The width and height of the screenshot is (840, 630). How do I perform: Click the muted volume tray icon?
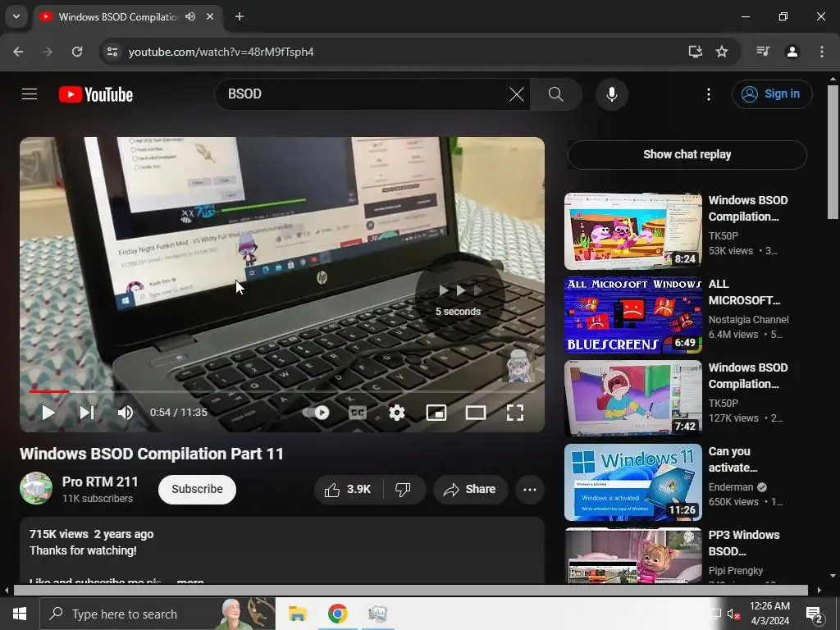pyautogui.click(x=733, y=614)
